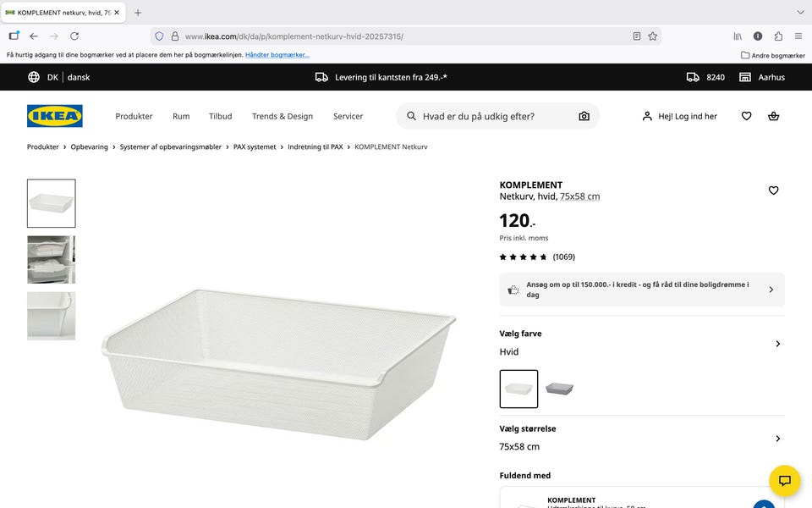Select the grey colour variant
The image size is (812, 508).
(x=559, y=389)
